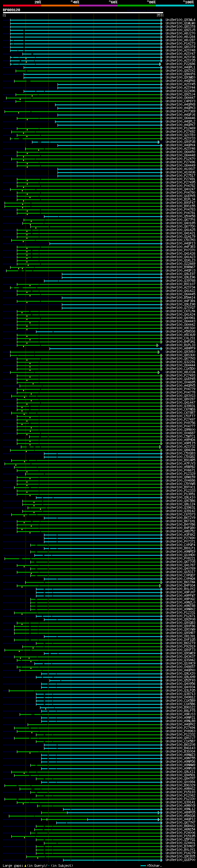The width and height of the screenshot is (197, 868).
Task: Select the UniRef100_A2SY48 label
Action: coord(180,50)
